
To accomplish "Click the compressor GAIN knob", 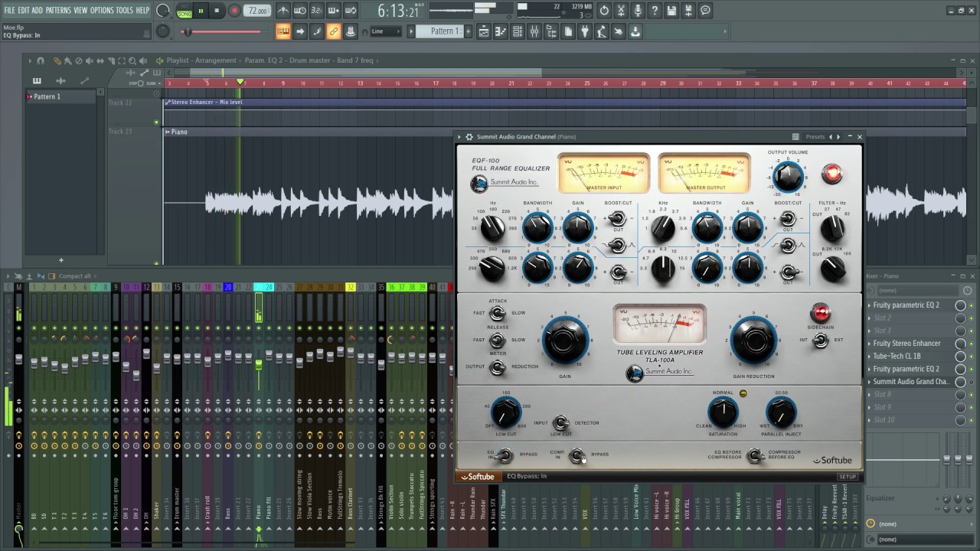I will pyautogui.click(x=565, y=341).
